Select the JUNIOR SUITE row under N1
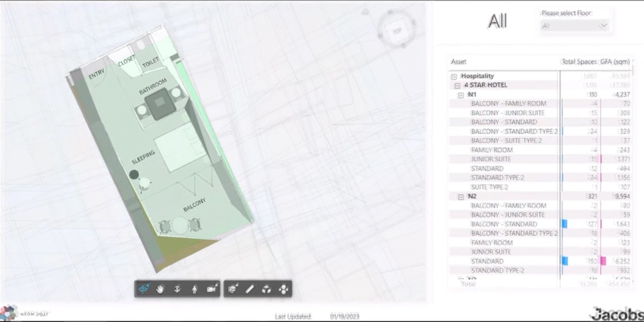Image resolution: width=644 pixels, height=322 pixels. [540, 159]
